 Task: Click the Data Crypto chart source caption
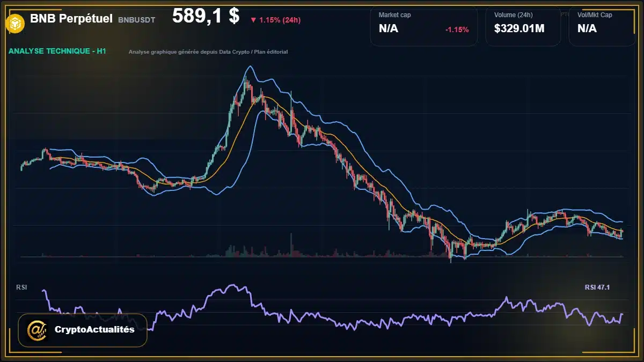(208, 52)
